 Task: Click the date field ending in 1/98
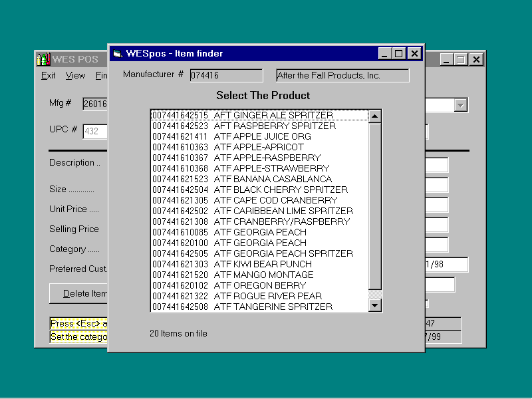coord(446,264)
